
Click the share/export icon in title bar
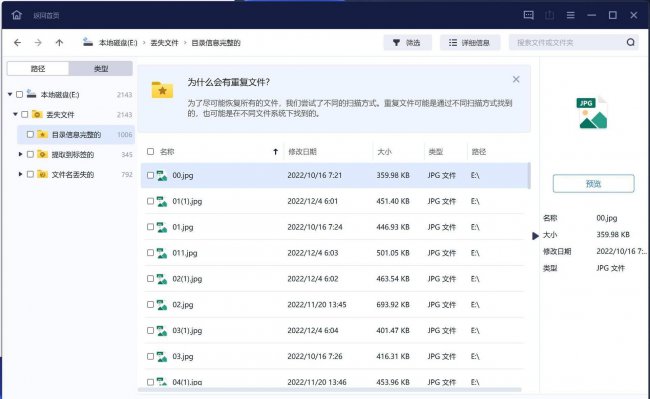coord(550,15)
